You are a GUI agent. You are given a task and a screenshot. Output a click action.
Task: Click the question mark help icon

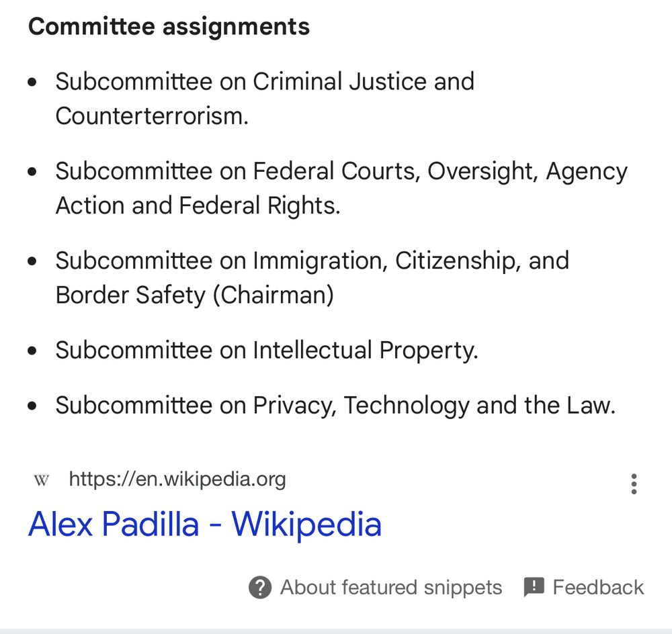click(x=259, y=587)
